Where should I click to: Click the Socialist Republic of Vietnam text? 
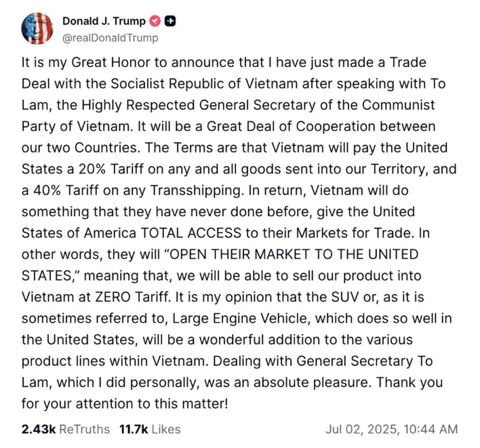[204, 84]
